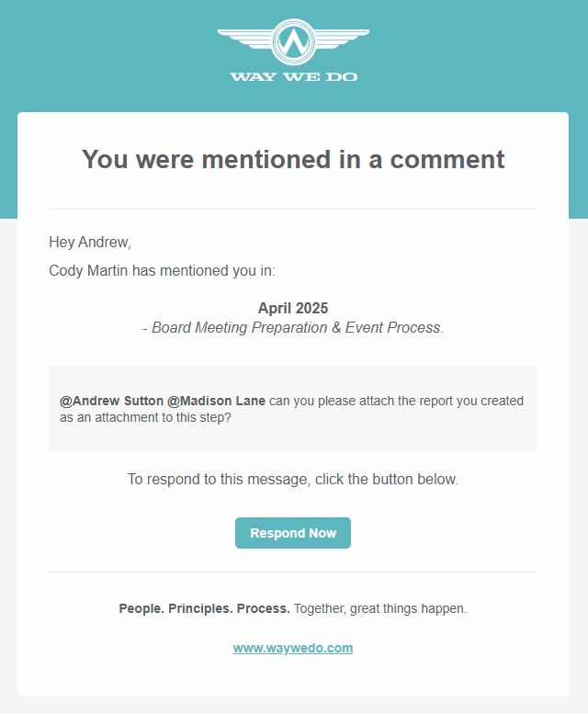Click the "To respond to this message" instruction
588x714 pixels.
[293, 479]
